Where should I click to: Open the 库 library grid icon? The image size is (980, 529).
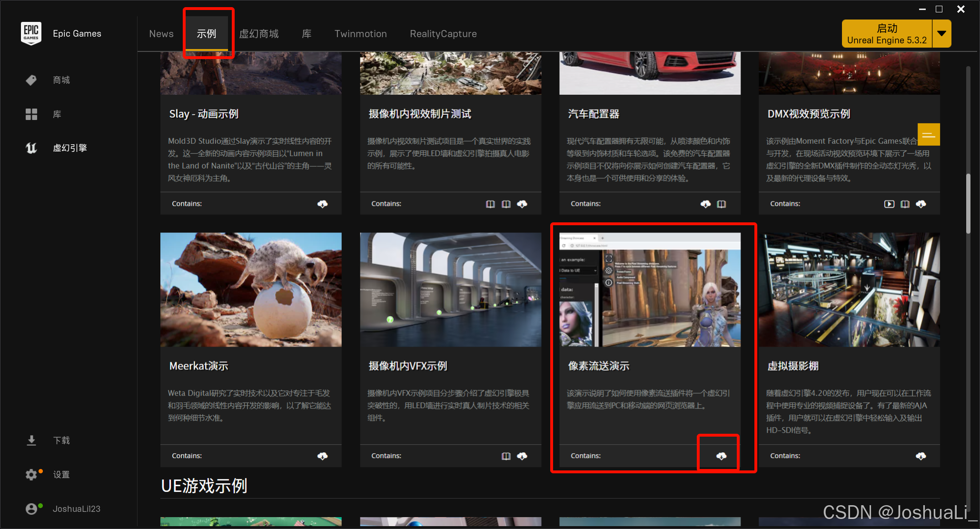[x=31, y=114]
